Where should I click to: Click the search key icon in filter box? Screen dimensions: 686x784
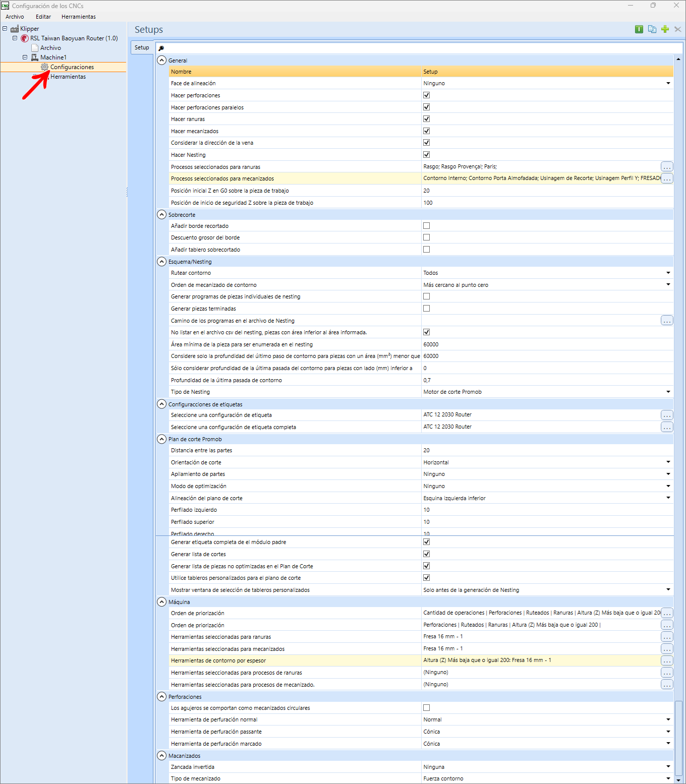click(161, 48)
